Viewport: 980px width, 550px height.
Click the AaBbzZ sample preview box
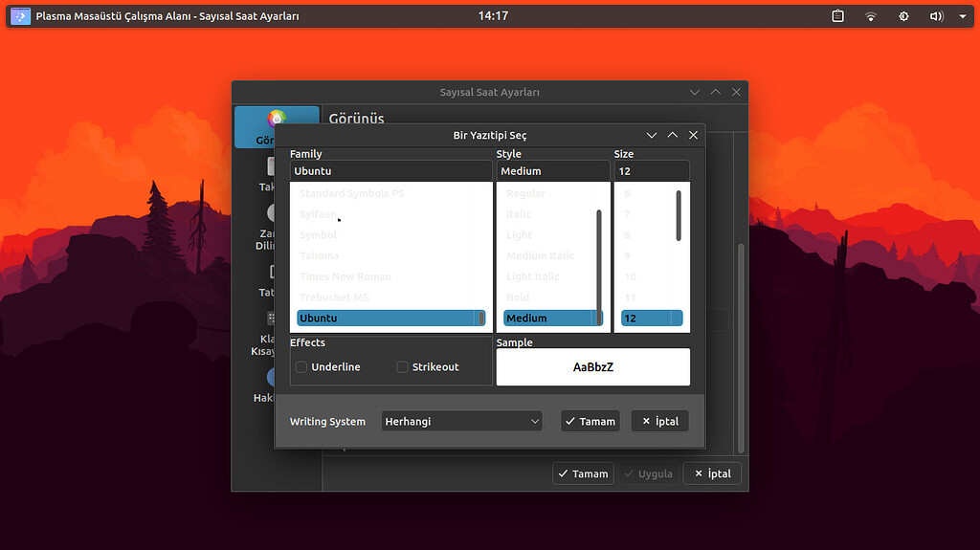coord(593,367)
